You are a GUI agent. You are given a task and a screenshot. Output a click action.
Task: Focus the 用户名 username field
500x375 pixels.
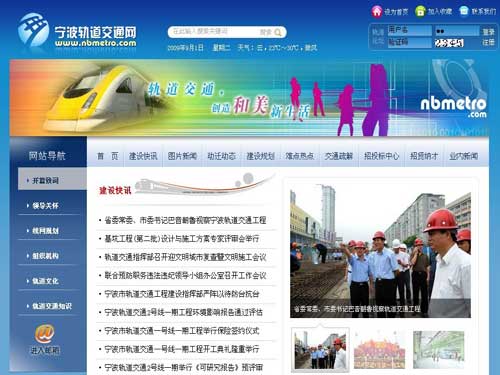(410, 30)
